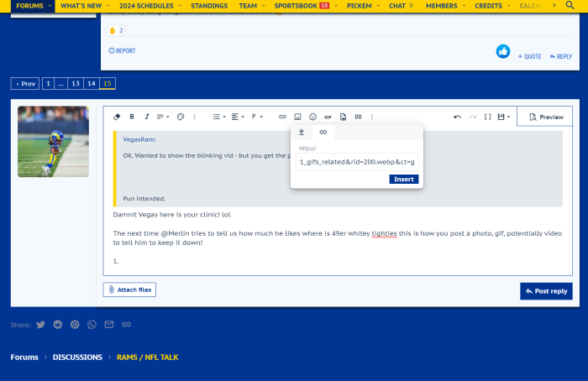Open the list dropdown
588x381 pixels.
[219, 117]
